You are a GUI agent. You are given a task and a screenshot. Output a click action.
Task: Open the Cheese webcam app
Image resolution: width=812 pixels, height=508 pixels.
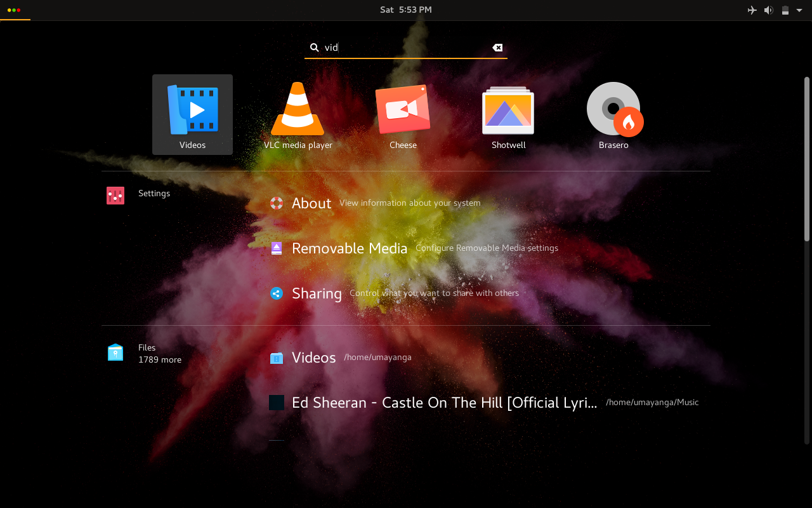pos(403,114)
